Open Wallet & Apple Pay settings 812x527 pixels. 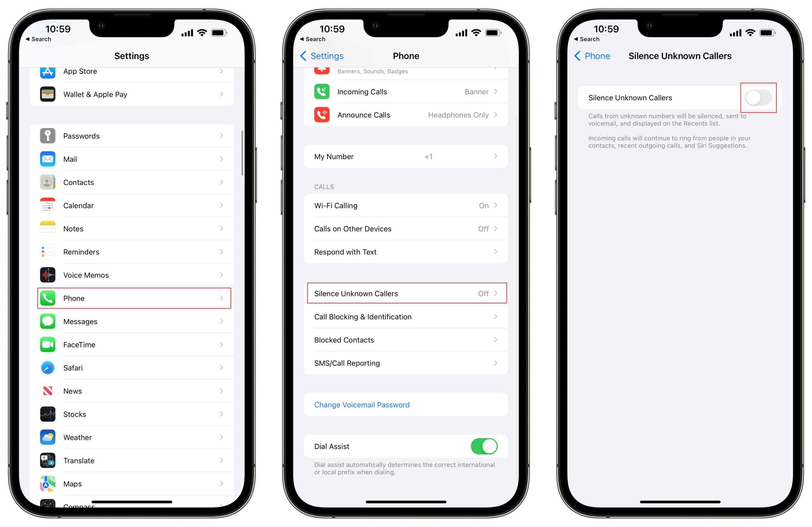[133, 94]
